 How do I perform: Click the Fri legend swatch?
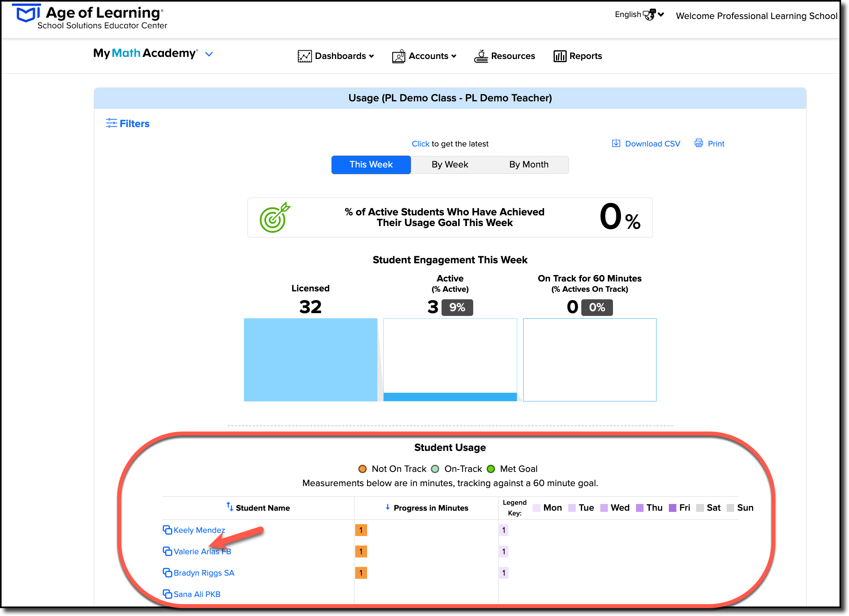672,508
